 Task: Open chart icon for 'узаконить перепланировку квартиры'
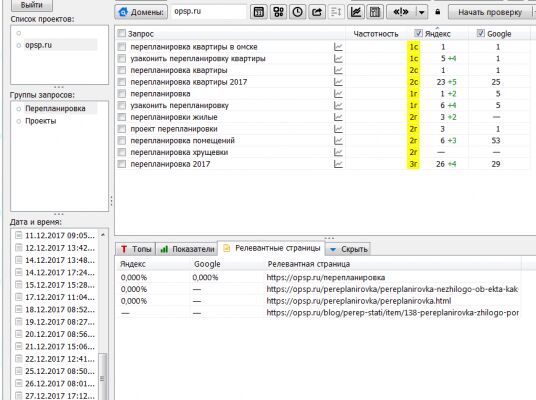tap(338, 58)
